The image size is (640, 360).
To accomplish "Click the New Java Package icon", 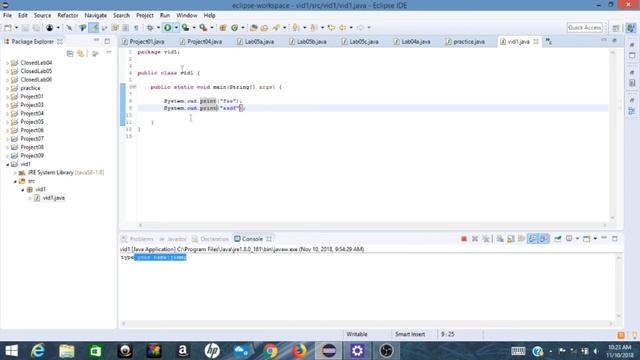I will tap(223, 28).
